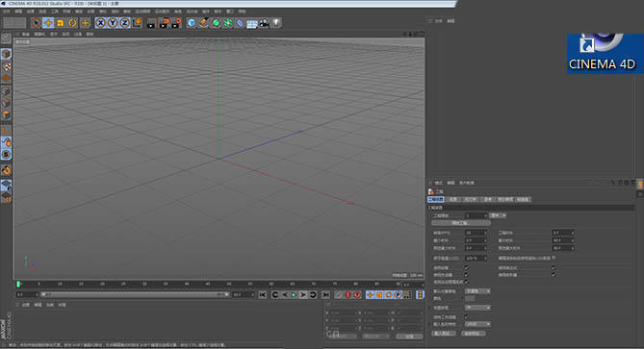The height and width of the screenshot is (349, 644).
Task: Open the bottom dropdown in Attribute manager
Action: [x=477, y=324]
